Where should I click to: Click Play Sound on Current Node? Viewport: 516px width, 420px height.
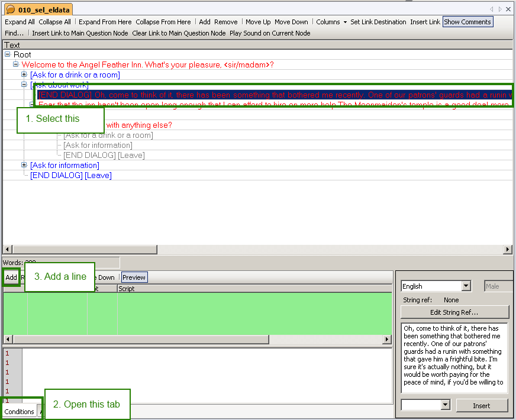270,33
